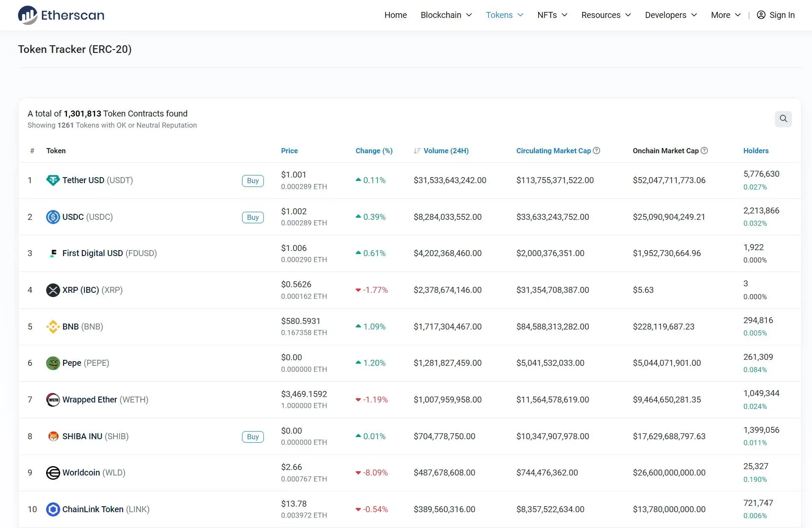Image resolution: width=812 pixels, height=528 pixels.
Task: Click Buy button for Tether USD
Action: pos(253,181)
